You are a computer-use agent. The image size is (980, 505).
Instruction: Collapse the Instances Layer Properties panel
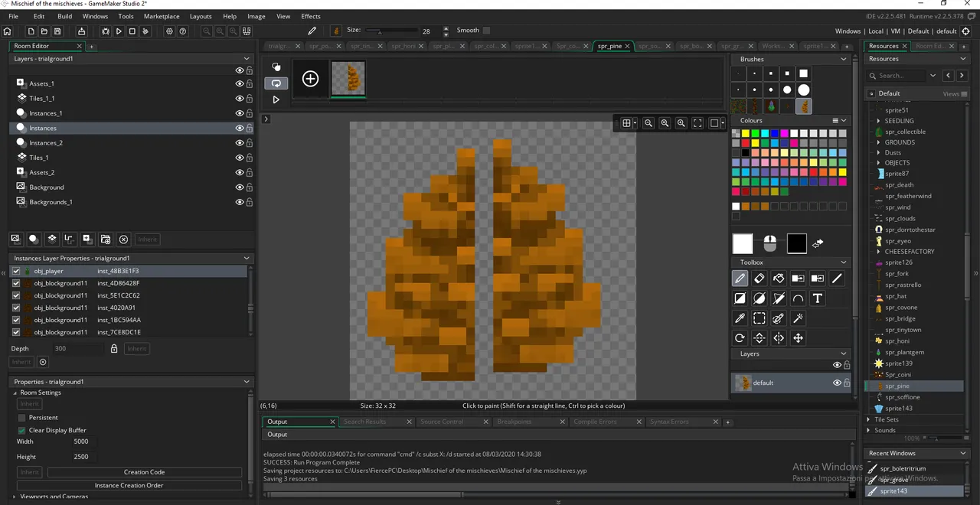coord(247,259)
